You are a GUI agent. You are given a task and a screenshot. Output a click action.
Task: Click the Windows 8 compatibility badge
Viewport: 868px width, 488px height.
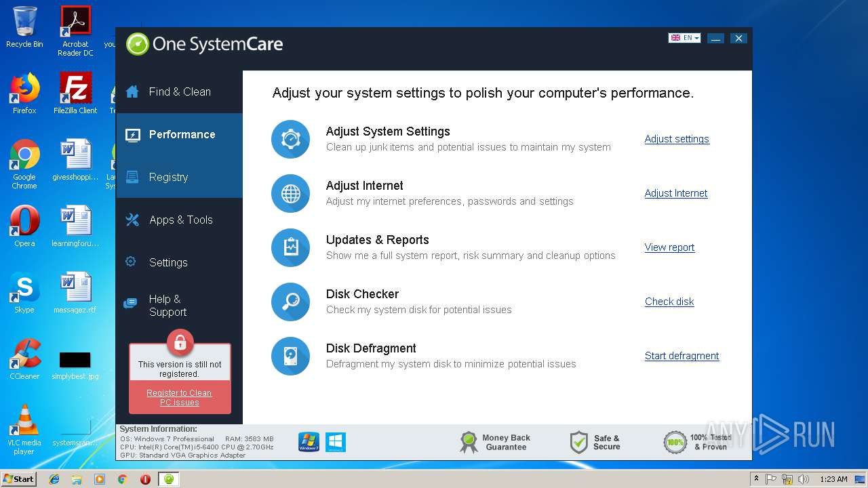coord(336,442)
